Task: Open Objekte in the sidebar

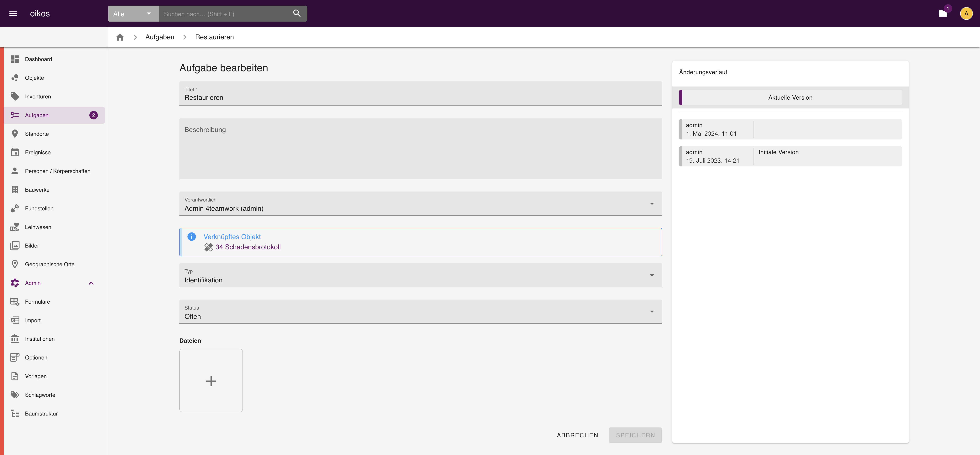Action: coord(54,78)
